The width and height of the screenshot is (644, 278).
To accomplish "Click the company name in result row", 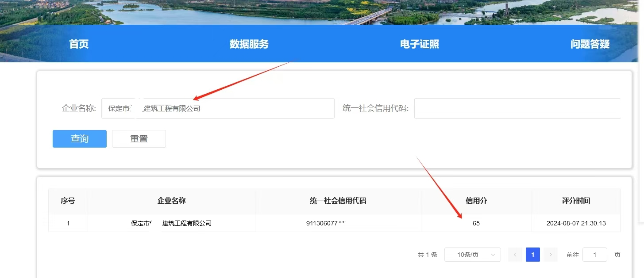I will [171, 223].
